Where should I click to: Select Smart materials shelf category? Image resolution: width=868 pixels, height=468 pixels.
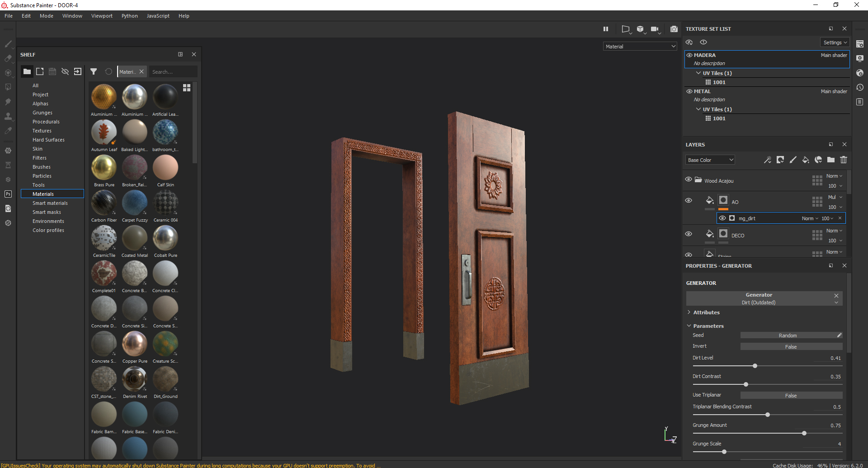(50, 203)
